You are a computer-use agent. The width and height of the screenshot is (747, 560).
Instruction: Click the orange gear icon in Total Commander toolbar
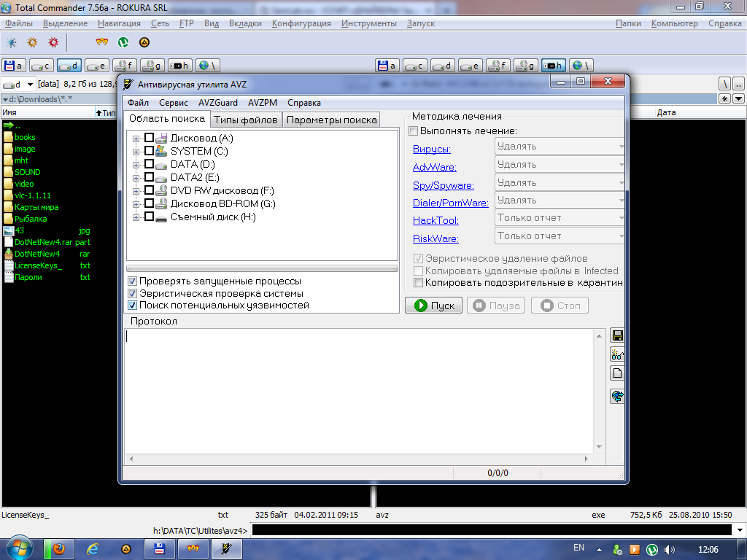(32, 43)
